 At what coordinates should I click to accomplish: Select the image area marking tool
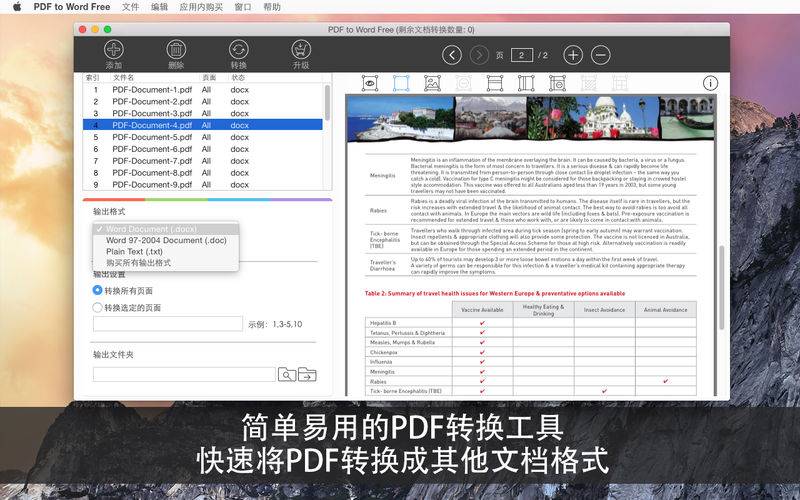(432, 83)
